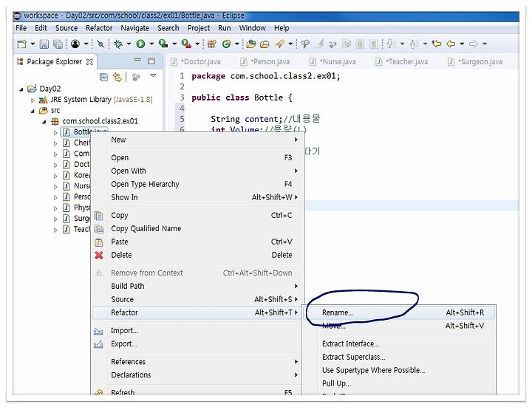Image resolution: width=532 pixels, height=407 pixels.
Task: Close the Package Explorer view tab
Action: point(89,62)
